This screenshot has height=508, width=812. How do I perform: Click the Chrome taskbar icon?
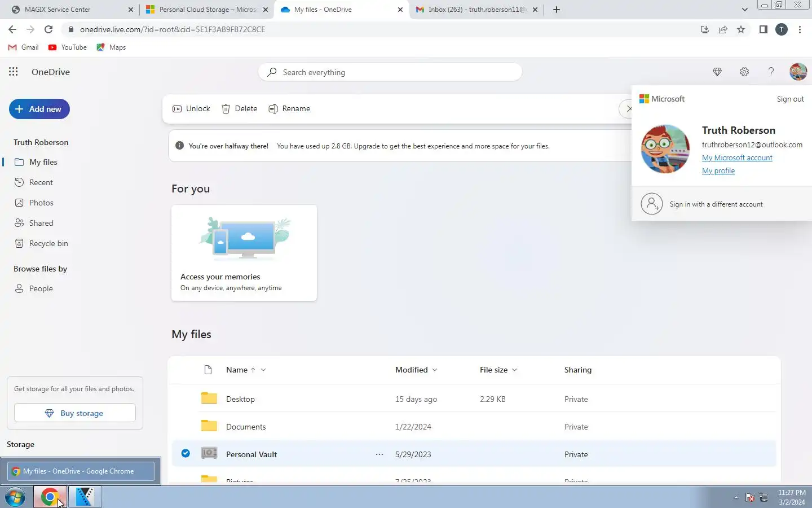tap(50, 497)
